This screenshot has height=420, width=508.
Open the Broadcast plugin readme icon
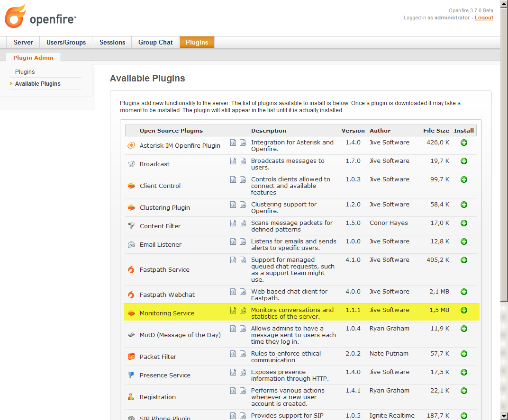[x=233, y=161]
